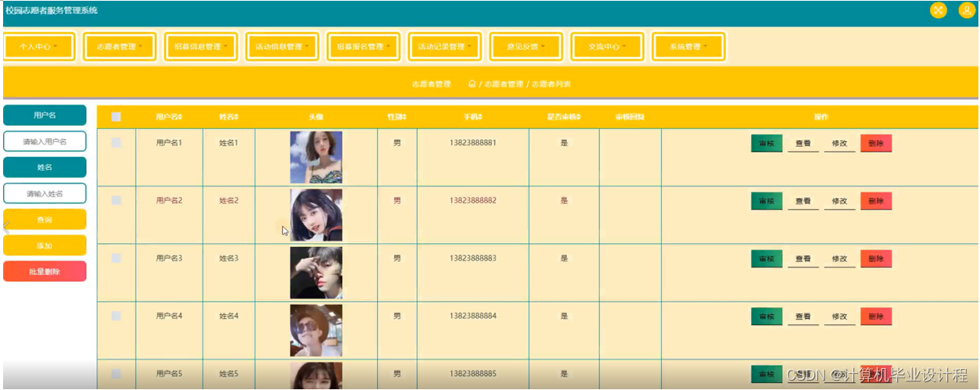This screenshot has width=980, height=390.
Task: Sort the table by 手机 column
Action: pos(472,117)
